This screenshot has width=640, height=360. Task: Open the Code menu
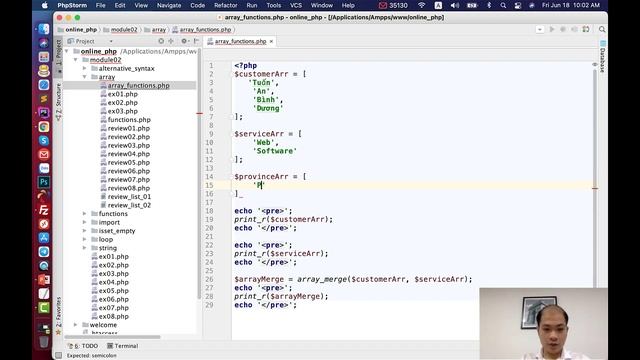pyautogui.click(x=198, y=5)
